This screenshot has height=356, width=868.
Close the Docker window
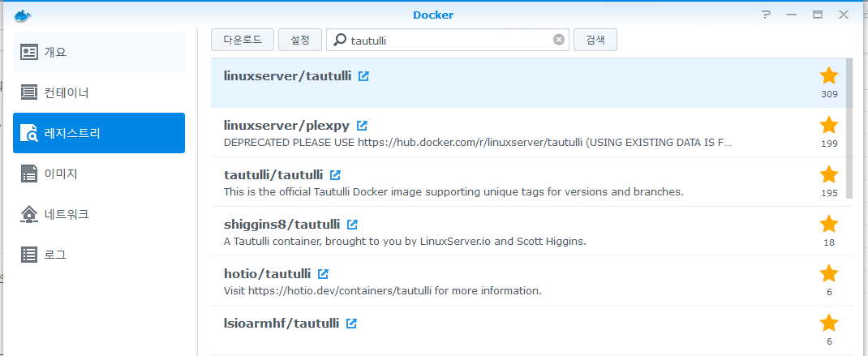[844, 15]
